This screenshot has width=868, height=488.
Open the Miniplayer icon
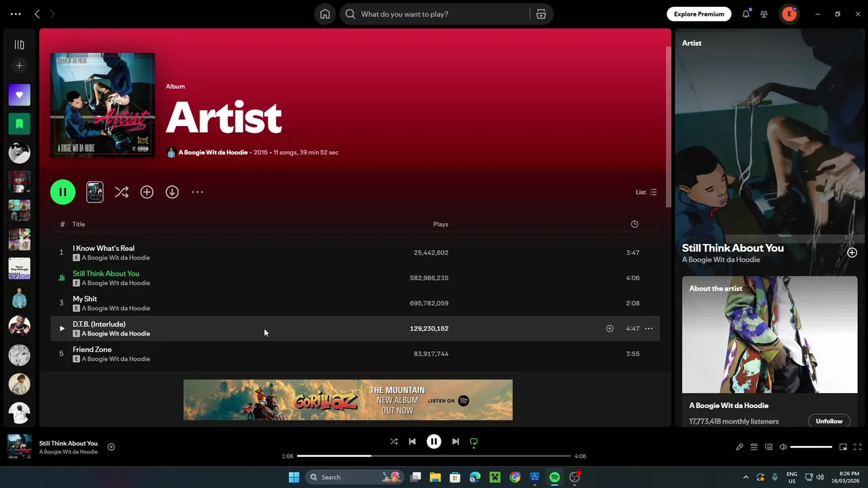(x=843, y=447)
